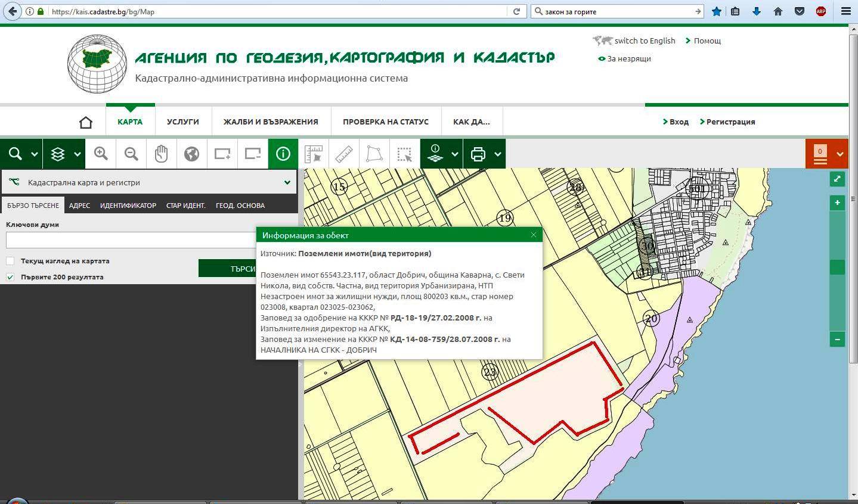Click the map zoom slider handle

(x=837, y=267)
